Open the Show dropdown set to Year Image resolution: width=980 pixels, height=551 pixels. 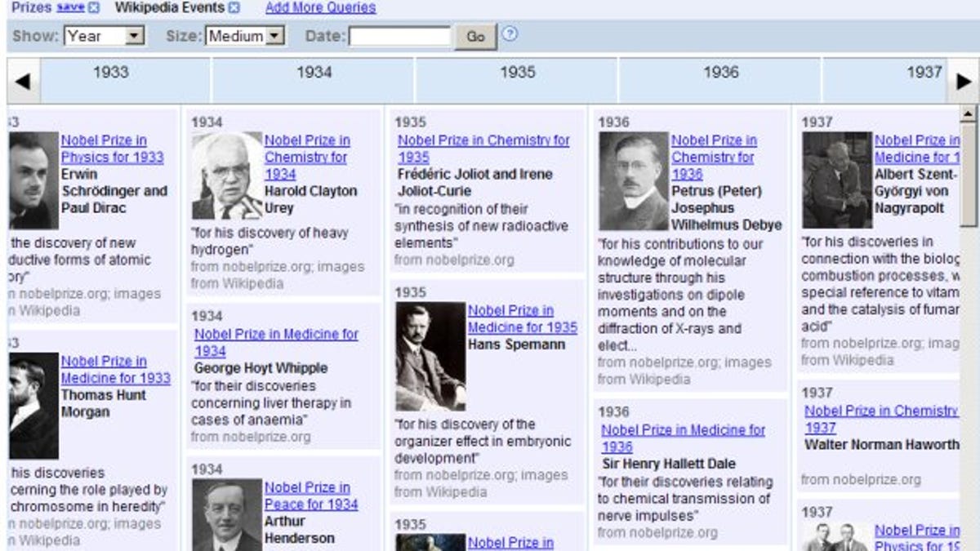click(105, 36)
